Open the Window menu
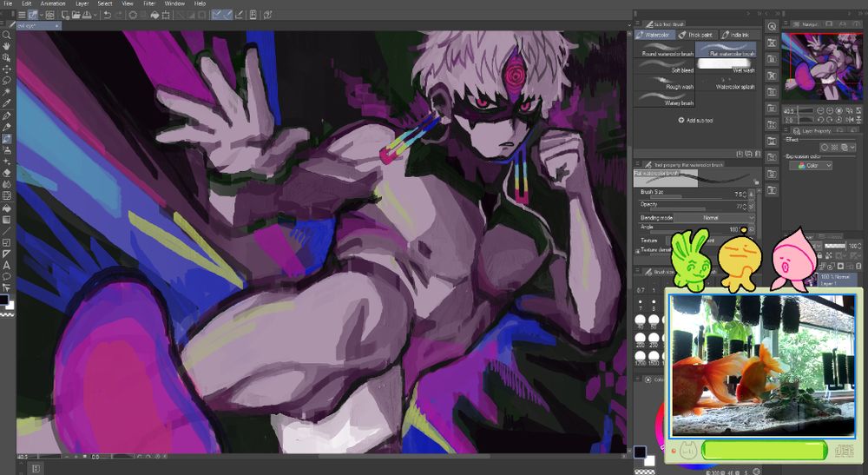This screenshot has width=868, height=475. [174, 3]
